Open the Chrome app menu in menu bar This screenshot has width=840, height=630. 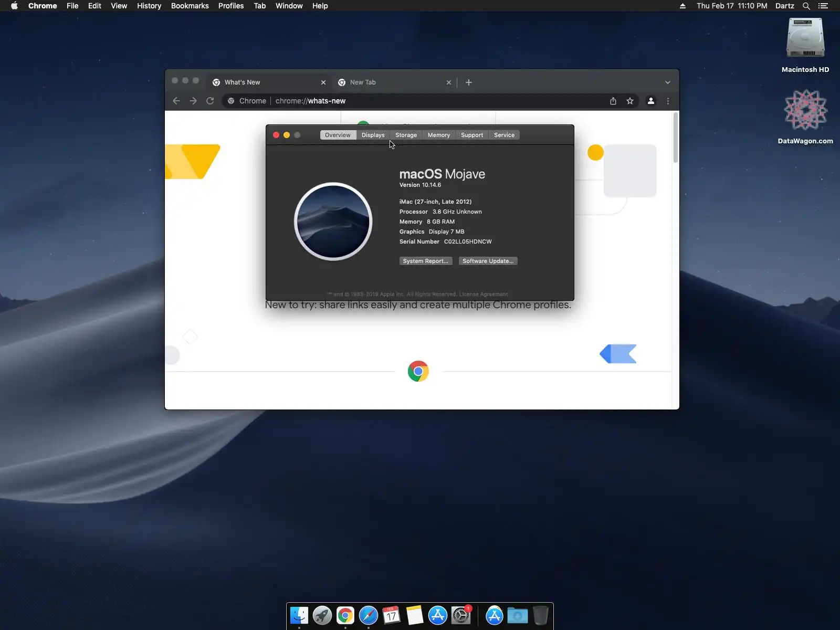point(43,6)
